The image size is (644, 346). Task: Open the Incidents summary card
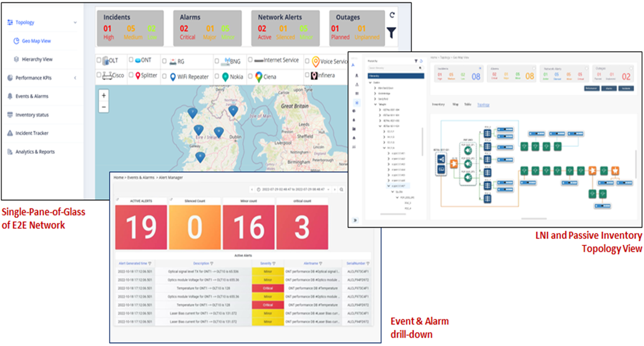click(130, 28)
